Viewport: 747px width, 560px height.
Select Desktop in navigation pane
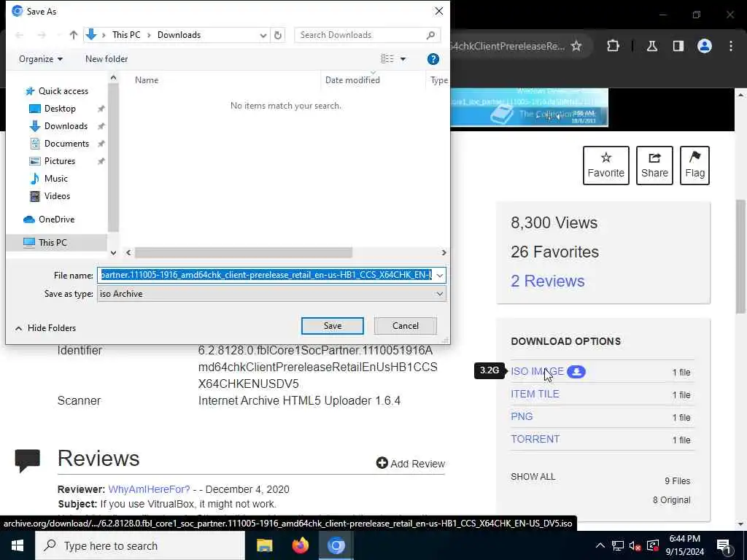click(x=60, y=109)
